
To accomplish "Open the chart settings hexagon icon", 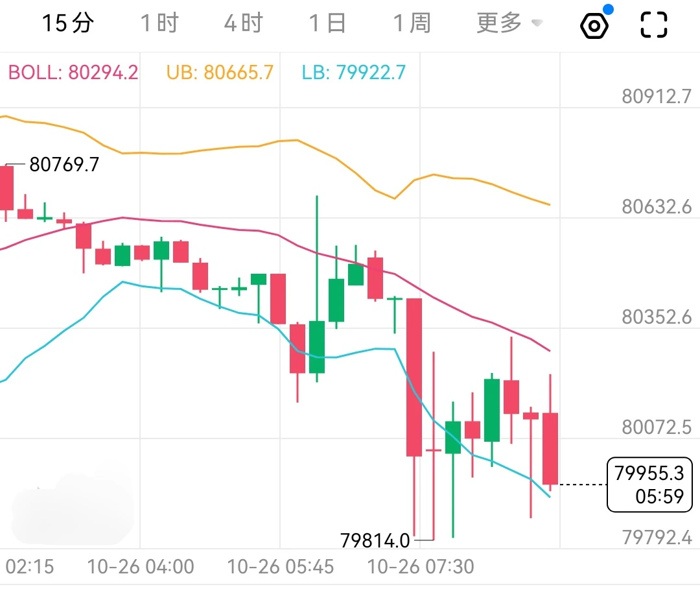I will click(594, 25).
